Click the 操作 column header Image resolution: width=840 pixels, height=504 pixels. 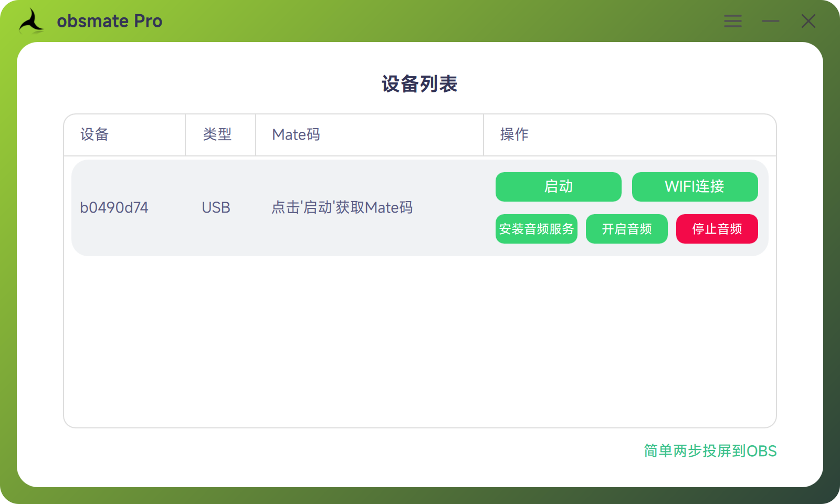(514, 134)
